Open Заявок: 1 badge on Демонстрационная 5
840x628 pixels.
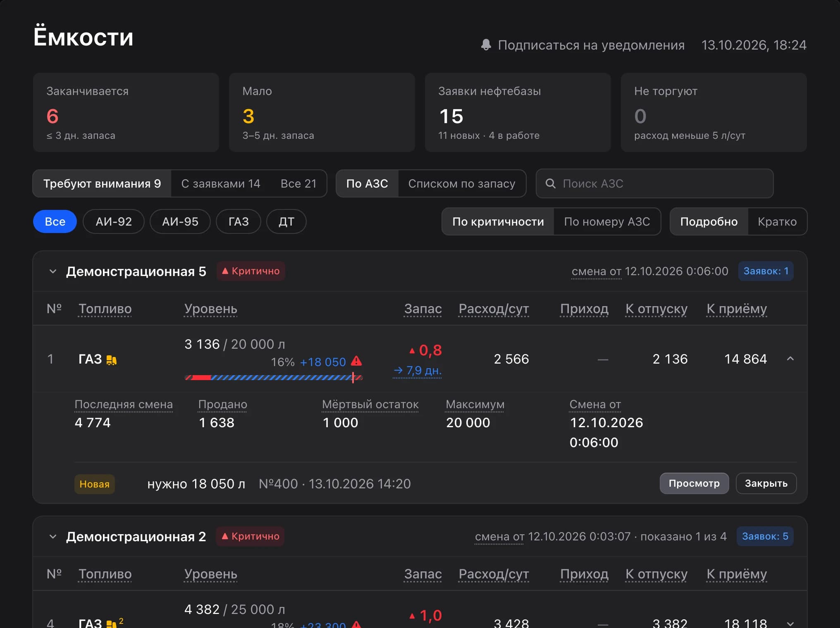[x=766, y=271]
